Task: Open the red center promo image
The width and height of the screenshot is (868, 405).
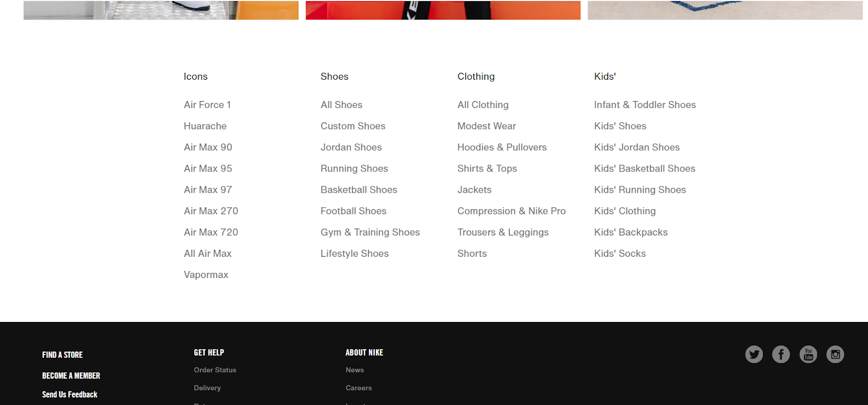Action: [x=443, y=10]
